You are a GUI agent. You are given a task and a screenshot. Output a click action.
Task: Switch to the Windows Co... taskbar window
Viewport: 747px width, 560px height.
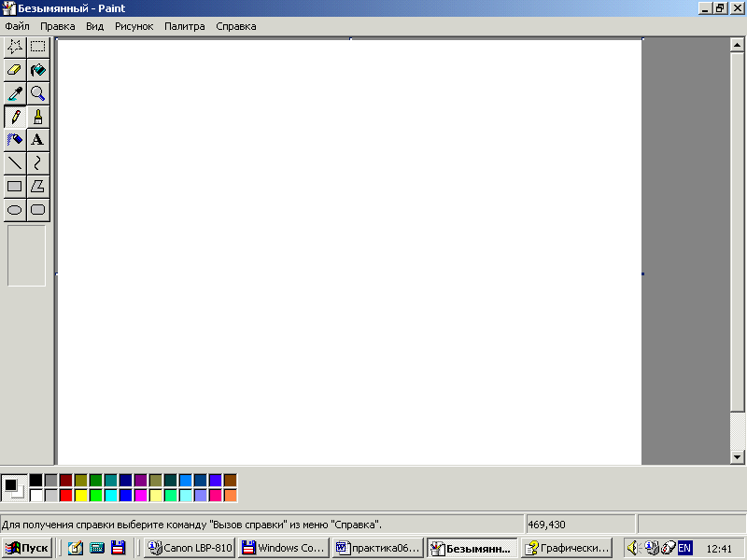284,548
